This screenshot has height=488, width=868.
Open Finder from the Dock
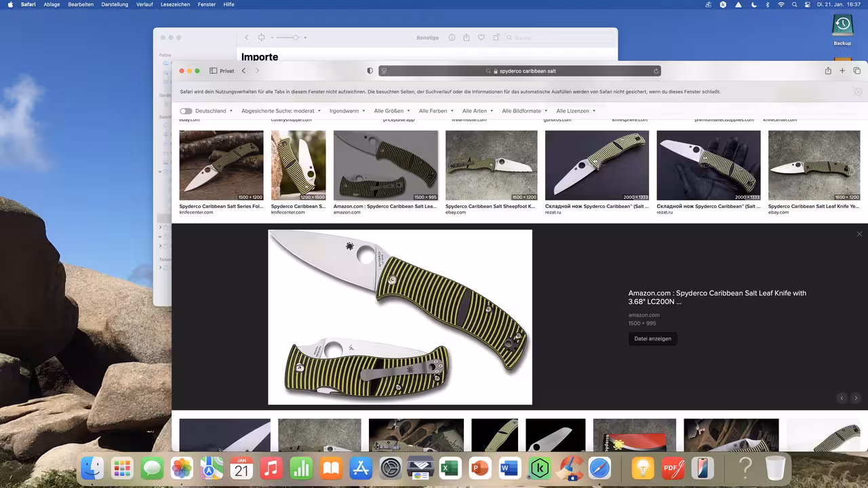pyautogui.click(x=92, y=468)
